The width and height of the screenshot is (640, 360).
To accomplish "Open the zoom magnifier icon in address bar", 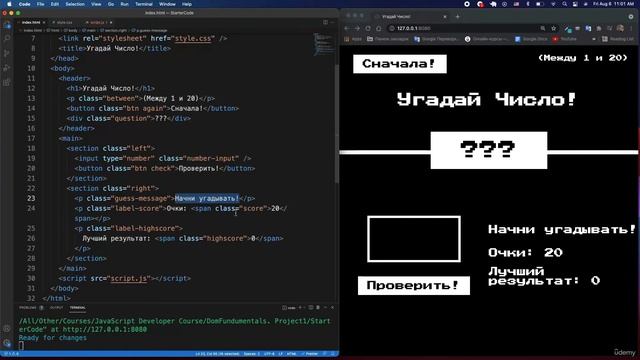I will pyautogui.click(x=542, y=29).
